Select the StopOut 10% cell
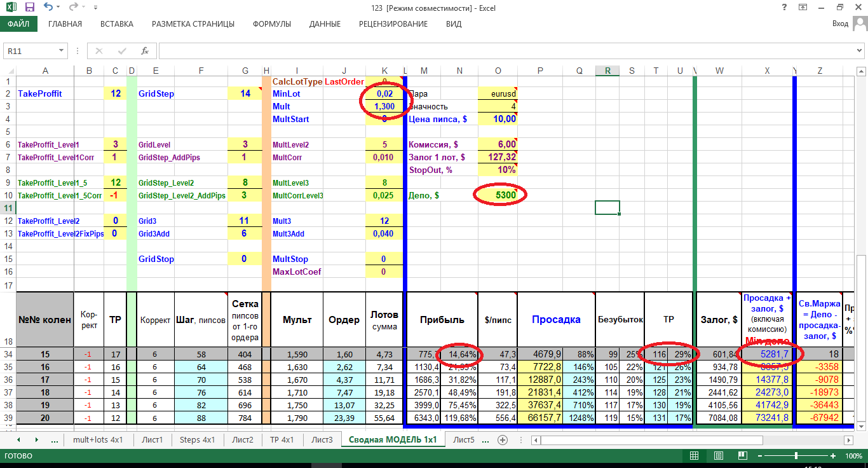868x468 pixels. click(498, 170)
